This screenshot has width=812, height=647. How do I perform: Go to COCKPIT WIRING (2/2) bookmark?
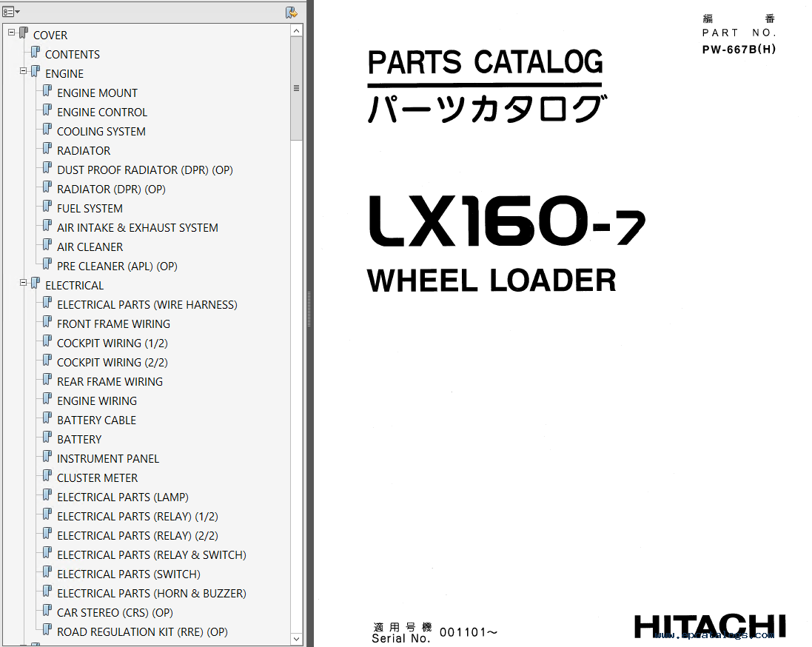pos(113,362)
